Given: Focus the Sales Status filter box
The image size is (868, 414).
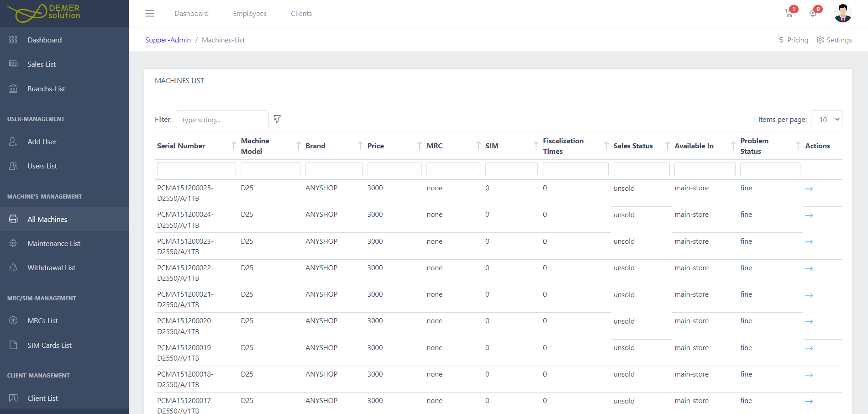Looking at the screenshot, I should pyautogui.click(x=642, y=169).
